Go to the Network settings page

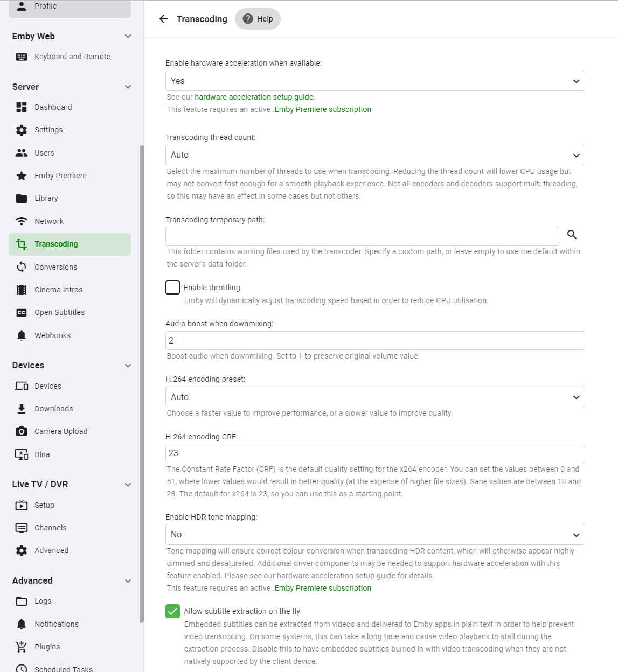pos(49,221)
